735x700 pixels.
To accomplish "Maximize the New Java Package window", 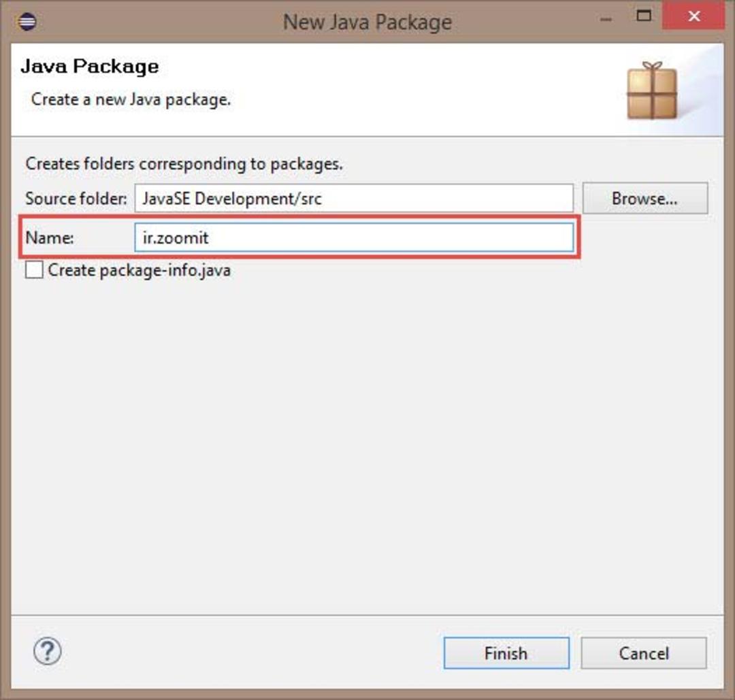I will click(x=644, y=16).
